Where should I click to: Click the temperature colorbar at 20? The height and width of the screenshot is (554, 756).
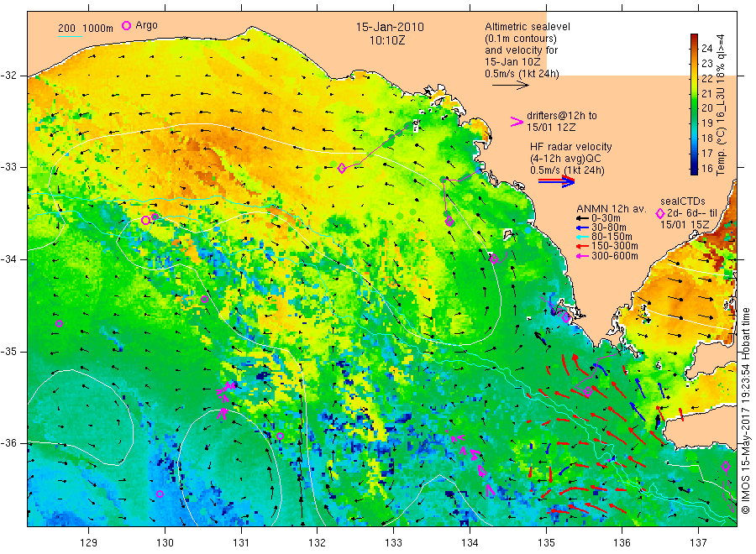695,108
